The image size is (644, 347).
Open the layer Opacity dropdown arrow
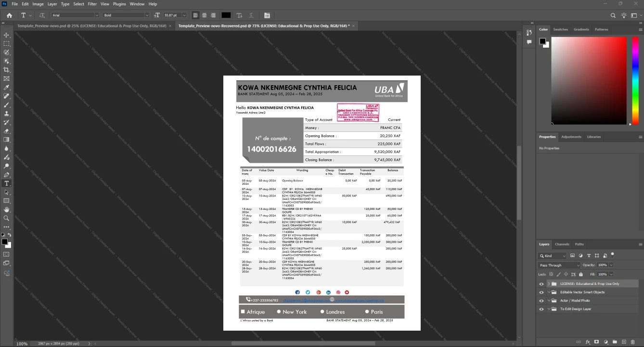pyautogui.click(x=611, y=265)
